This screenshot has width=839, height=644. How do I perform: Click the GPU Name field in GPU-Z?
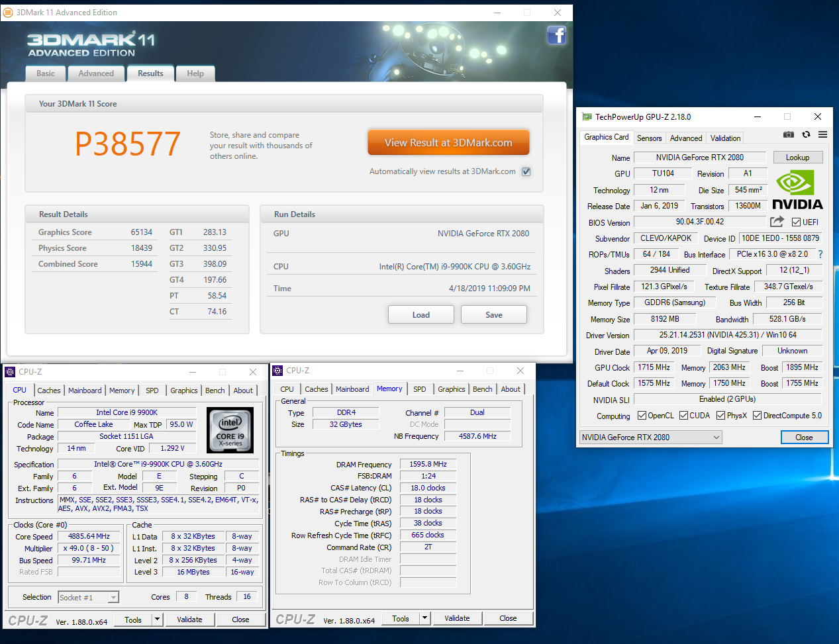point(700,158)
